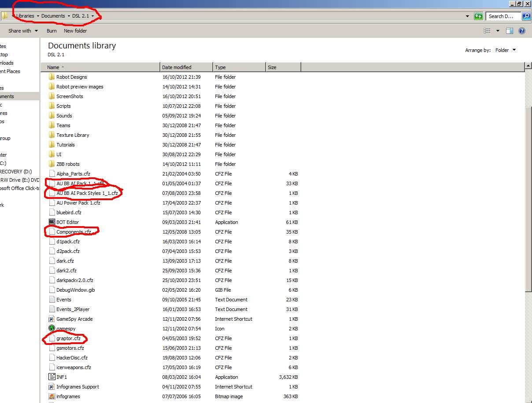Click the Burn toolbar button

[x=52, y=31]
